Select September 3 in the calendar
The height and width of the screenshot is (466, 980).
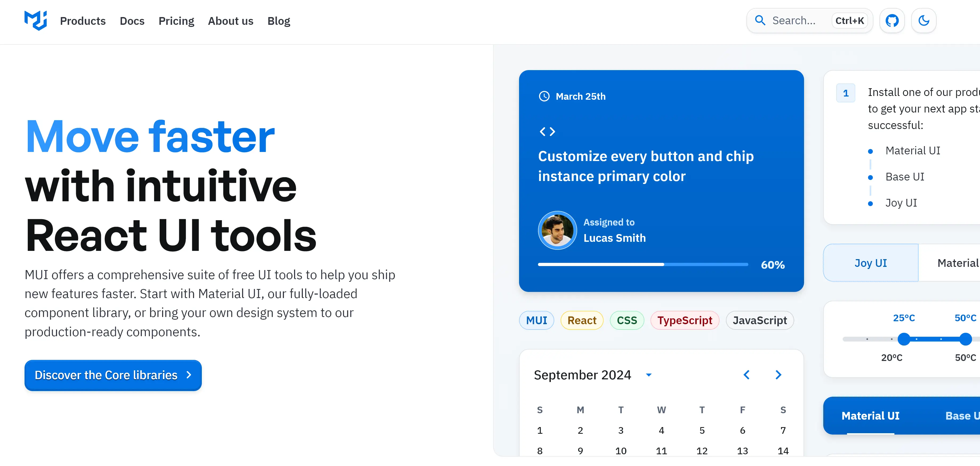[x=620, y=430]
